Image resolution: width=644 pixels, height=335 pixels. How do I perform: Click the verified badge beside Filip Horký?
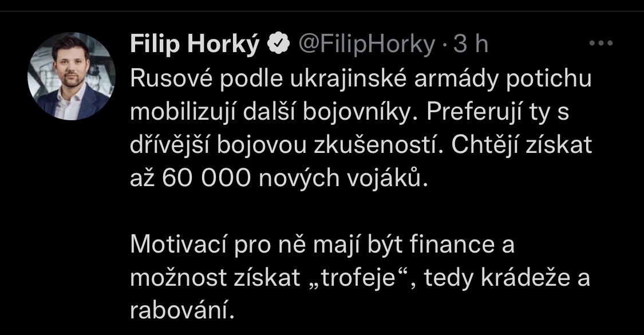pyautogui.click(x=278, y=45)
